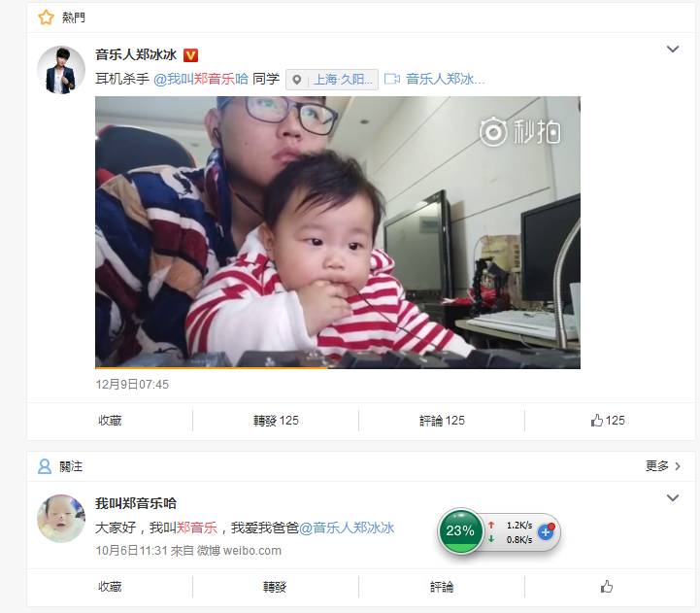Click the location pin icon for 上海

297,80
